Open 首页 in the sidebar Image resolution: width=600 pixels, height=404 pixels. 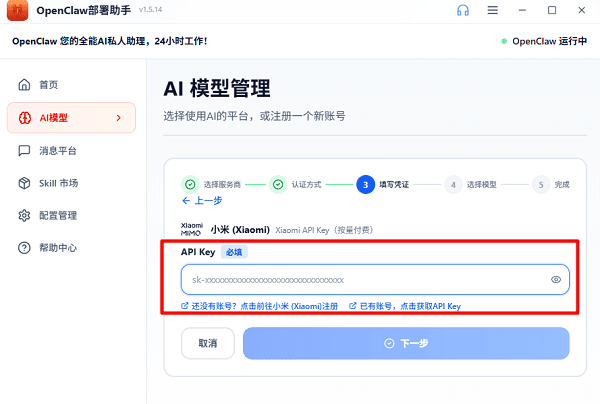[x=71, y=85]
